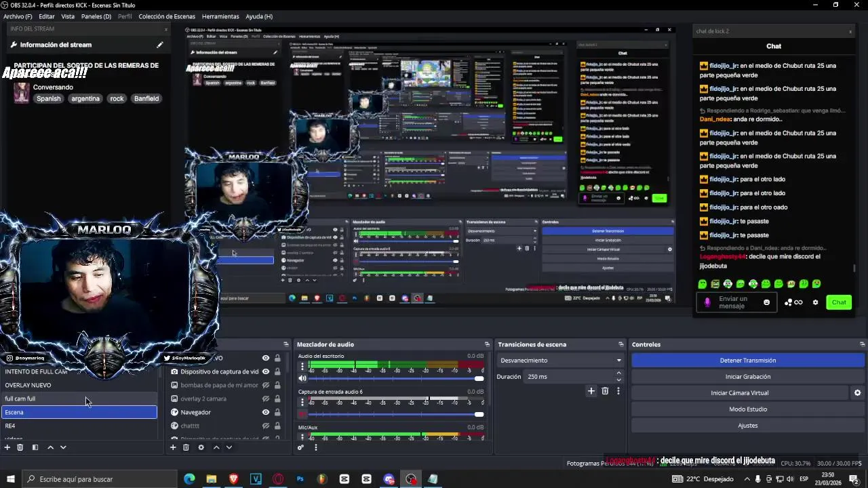Open Ajustes from Controles
This screenshot has height=488, width=868.
(x=748, y=426)
